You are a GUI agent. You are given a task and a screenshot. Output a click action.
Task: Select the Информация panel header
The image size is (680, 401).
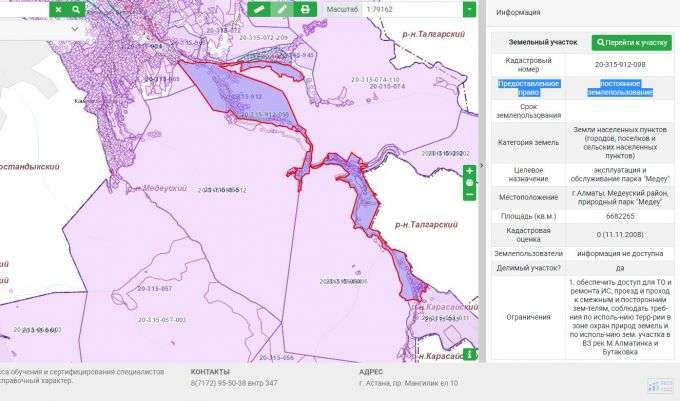521,13
